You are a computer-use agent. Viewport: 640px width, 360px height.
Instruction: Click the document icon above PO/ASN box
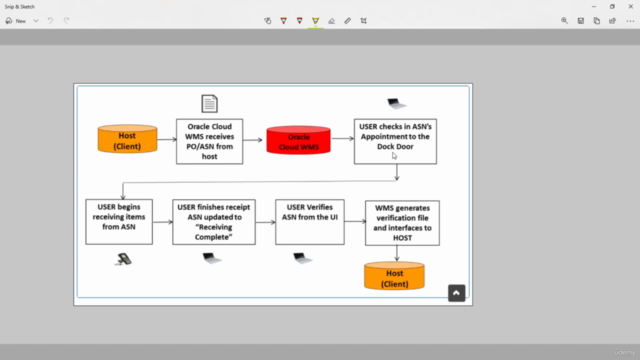tap(209, 104)
